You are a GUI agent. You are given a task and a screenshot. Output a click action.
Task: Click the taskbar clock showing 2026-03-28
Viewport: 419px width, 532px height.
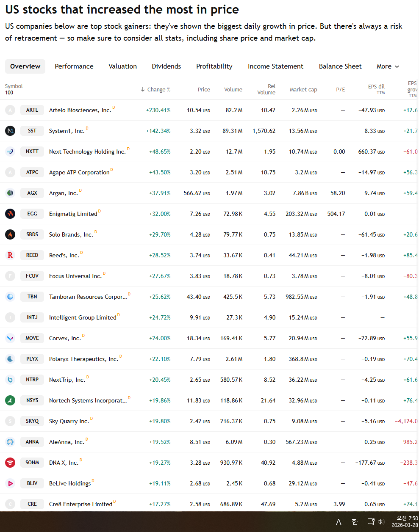[405, 522]
